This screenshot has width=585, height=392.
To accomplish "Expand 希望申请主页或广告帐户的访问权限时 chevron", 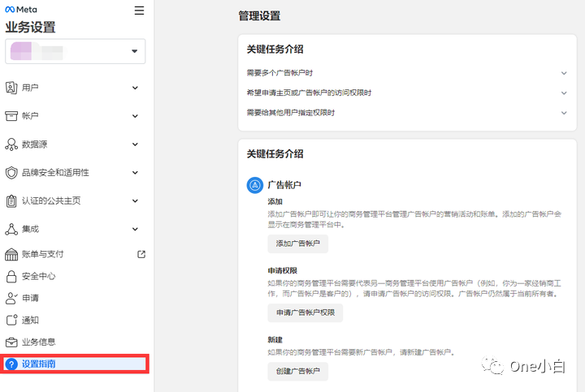I will (x=564, y=93).
